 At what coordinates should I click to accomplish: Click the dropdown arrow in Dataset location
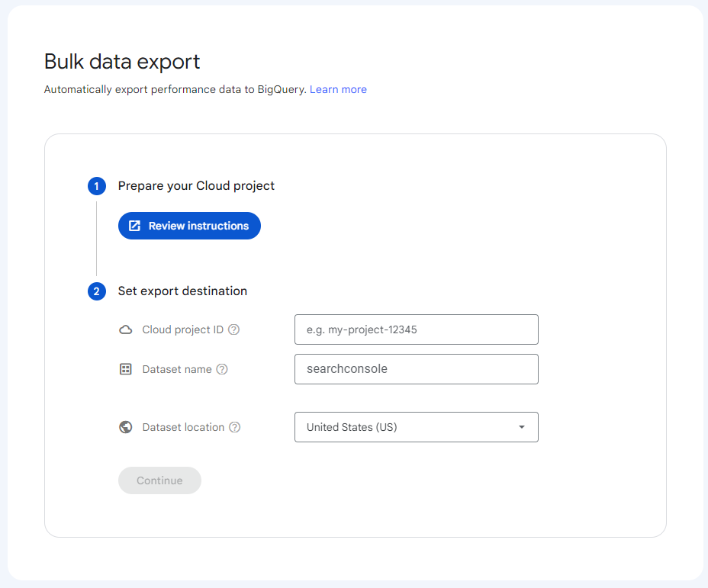(x=522, y=428)
